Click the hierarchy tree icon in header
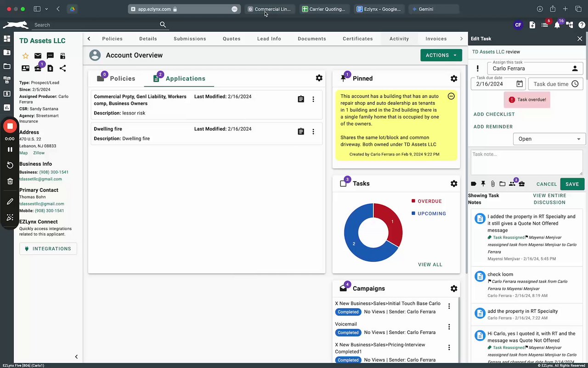588x368 pixels. point(569,25)
